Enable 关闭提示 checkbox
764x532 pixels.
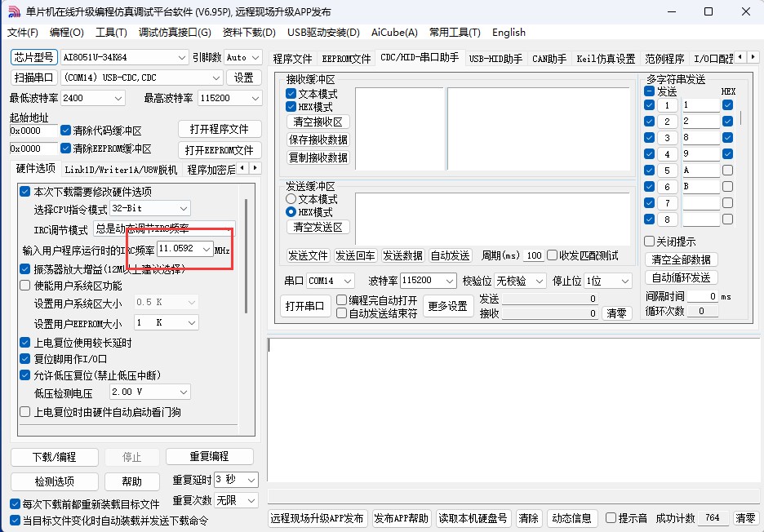pyautogui.click(x=649, y=242)
